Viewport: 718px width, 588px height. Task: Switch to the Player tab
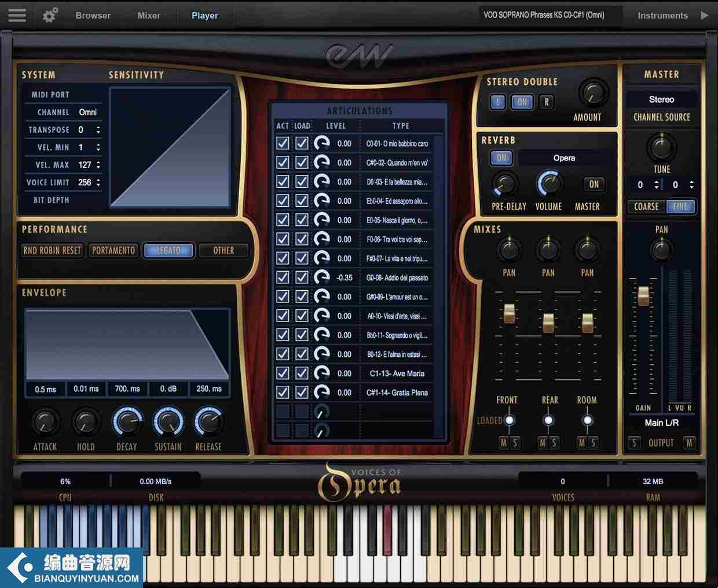204,15
